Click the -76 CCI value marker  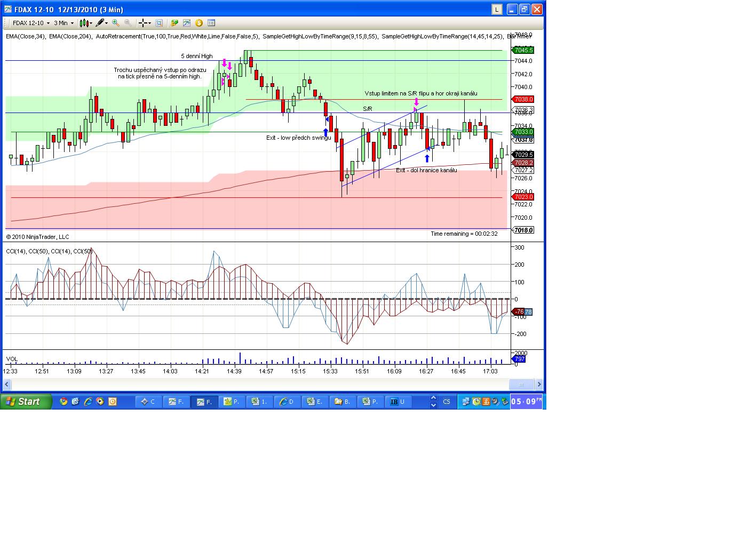point(518,312)
